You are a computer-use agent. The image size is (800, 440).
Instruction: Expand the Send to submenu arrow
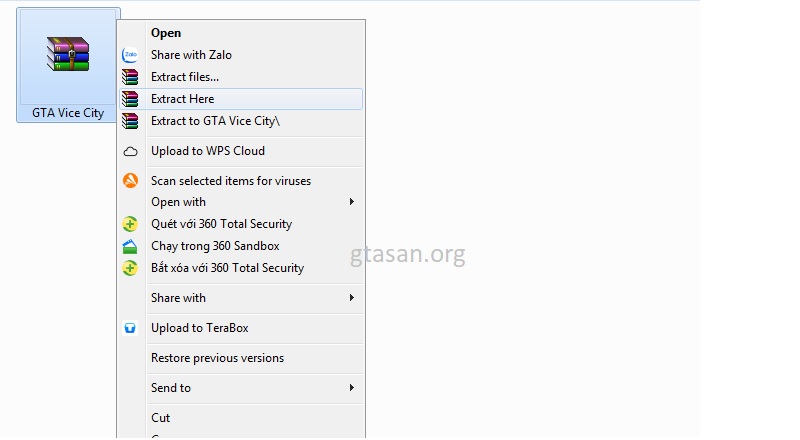[351, 388]
